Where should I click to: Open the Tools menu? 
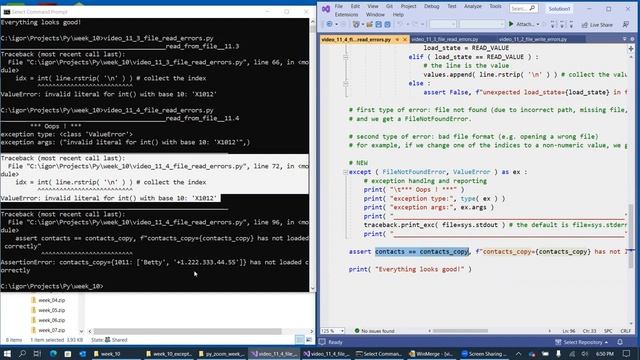click(x=495, y=7)
